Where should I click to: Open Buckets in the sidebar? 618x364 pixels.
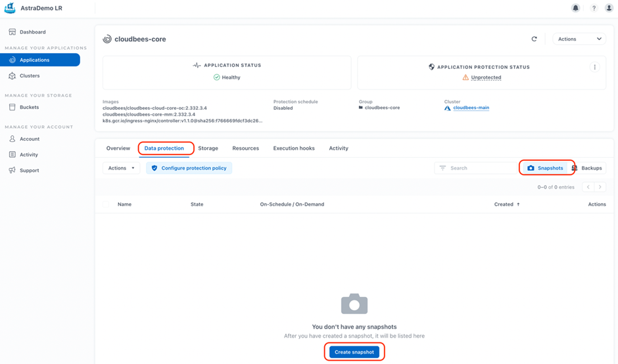pos(29,107)
